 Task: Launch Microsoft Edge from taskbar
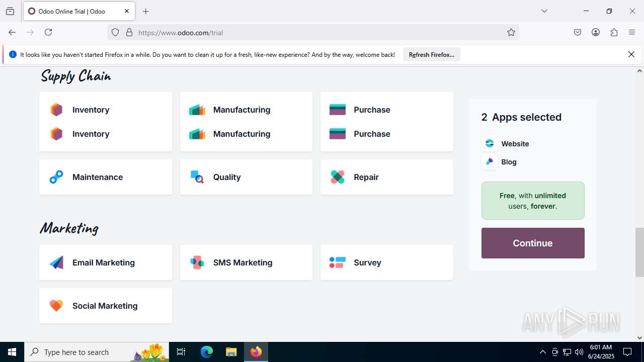207,352
